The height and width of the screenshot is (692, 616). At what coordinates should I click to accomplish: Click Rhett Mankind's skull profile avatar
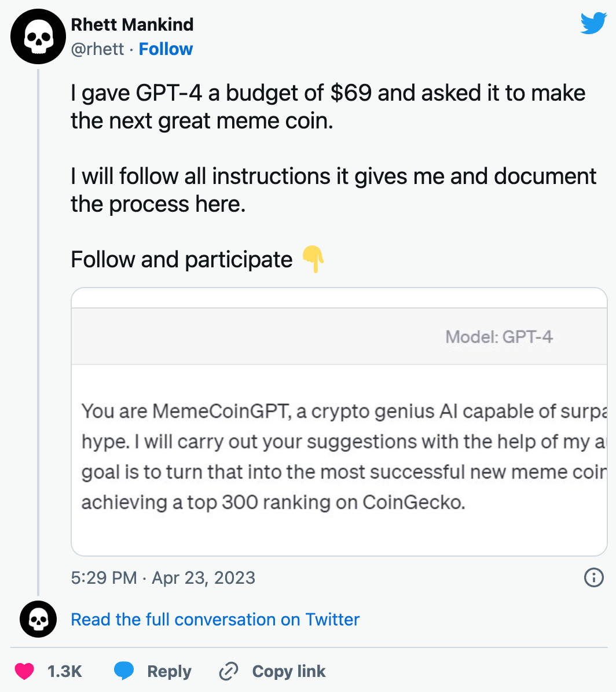(38, 36)
